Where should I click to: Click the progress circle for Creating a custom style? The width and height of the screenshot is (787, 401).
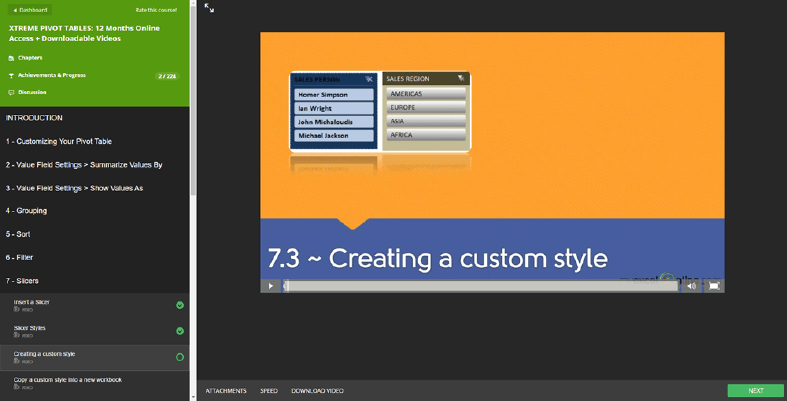[180, 357]
